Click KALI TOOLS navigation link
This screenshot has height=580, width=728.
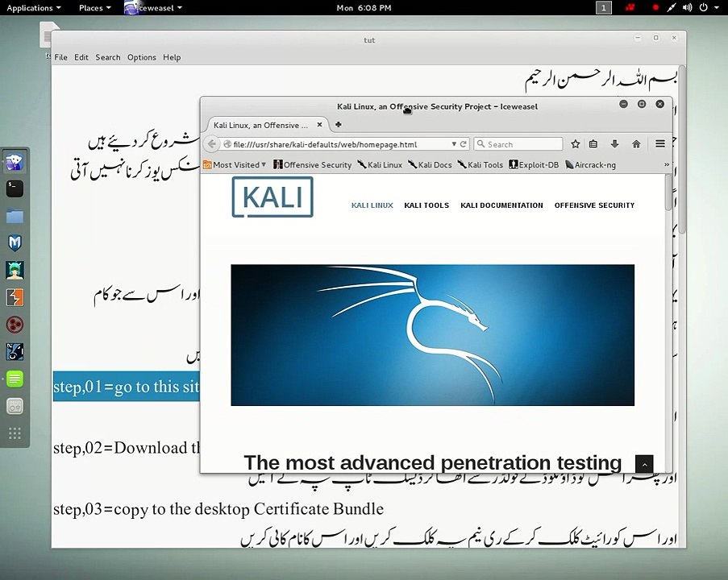[426, 205]
